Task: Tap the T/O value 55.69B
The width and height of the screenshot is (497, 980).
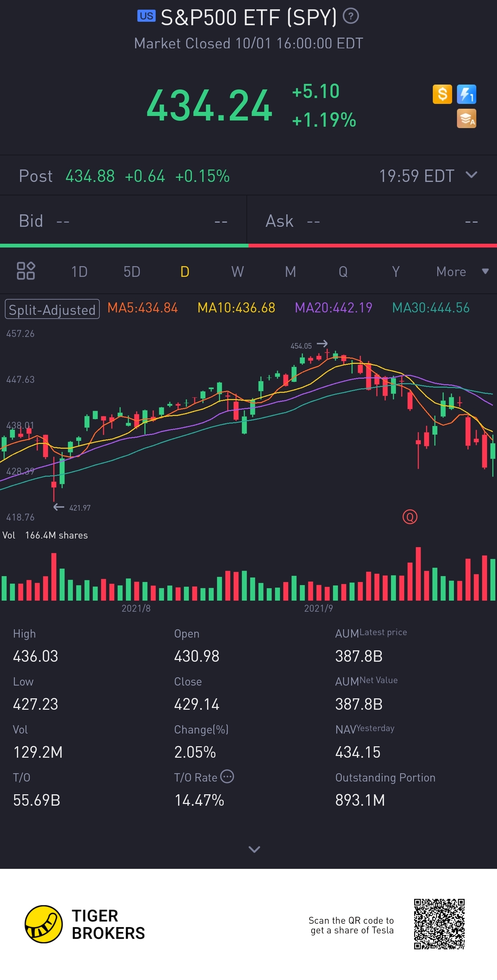Action: tap(37, 800)
